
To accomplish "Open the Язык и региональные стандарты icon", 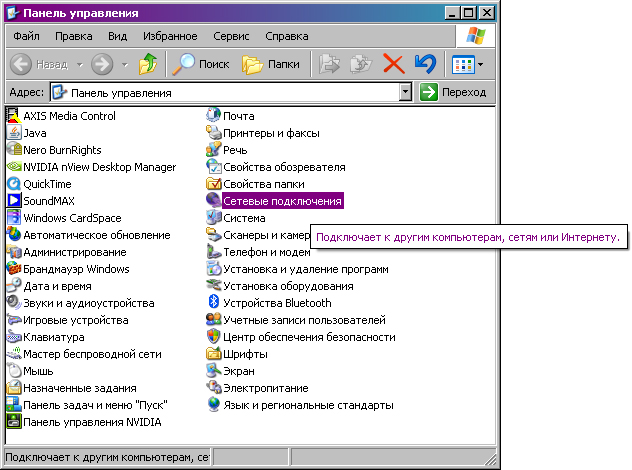I will point(213,405).
